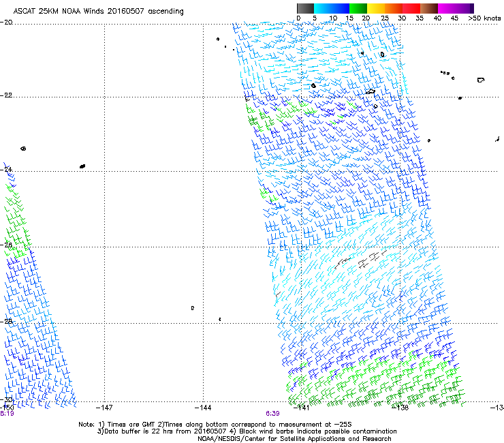Click the '>50 knots' legend label
Screen dimensions: 504x443
484,18
